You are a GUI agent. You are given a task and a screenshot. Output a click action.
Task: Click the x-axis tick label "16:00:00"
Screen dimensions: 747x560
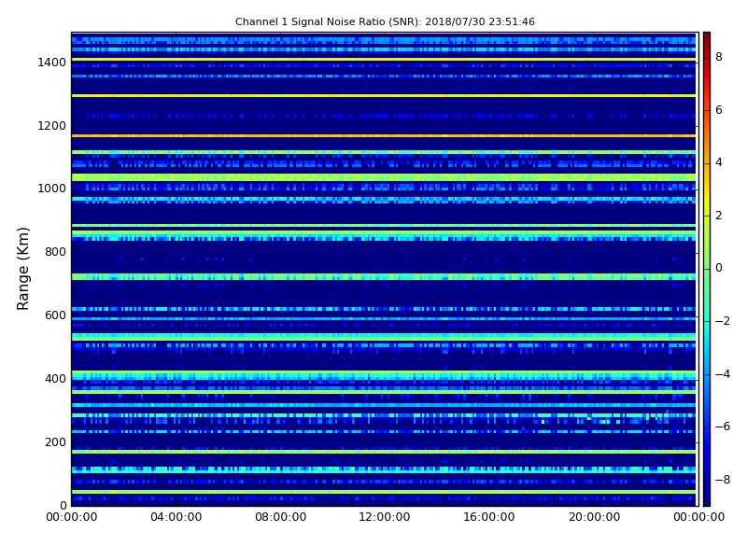(489, 517)
